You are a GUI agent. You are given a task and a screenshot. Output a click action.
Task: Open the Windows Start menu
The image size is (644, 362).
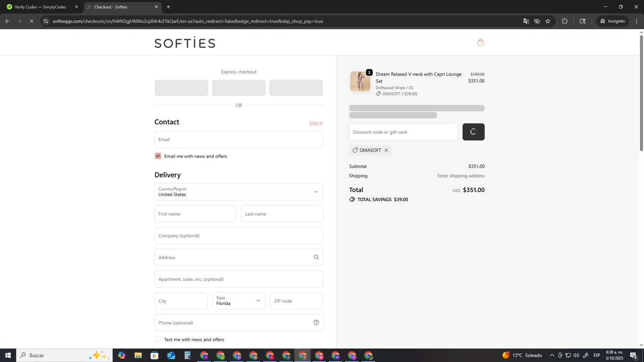[x=8, y=355]
